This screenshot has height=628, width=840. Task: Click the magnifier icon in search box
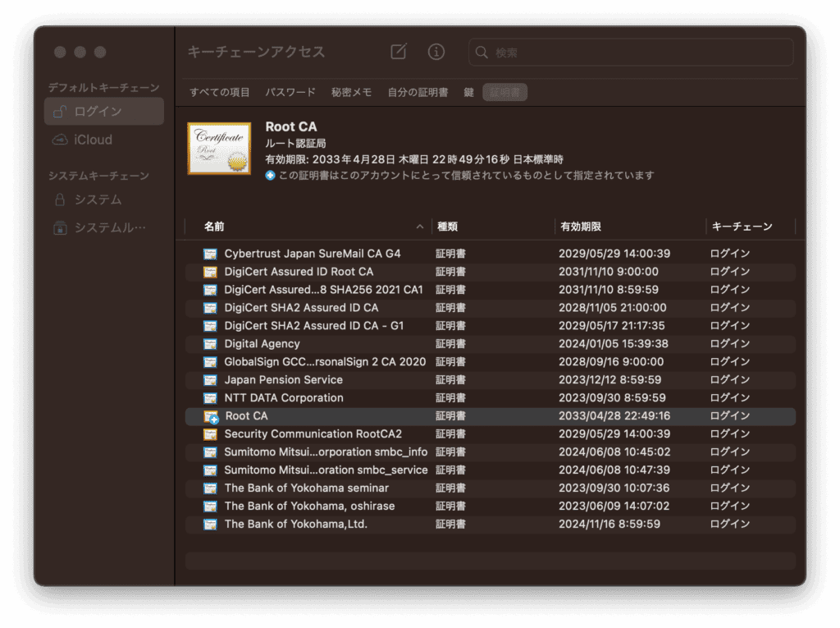click(481, 52)
